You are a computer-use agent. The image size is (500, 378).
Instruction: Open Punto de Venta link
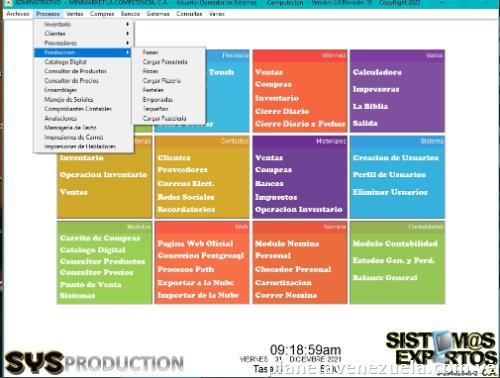[91, 285]
